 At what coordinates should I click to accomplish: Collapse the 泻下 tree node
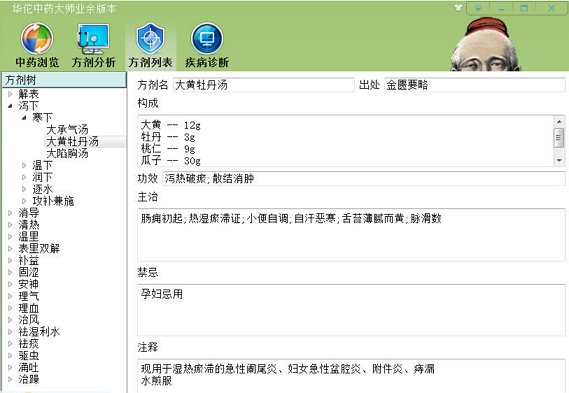(10, 106)
